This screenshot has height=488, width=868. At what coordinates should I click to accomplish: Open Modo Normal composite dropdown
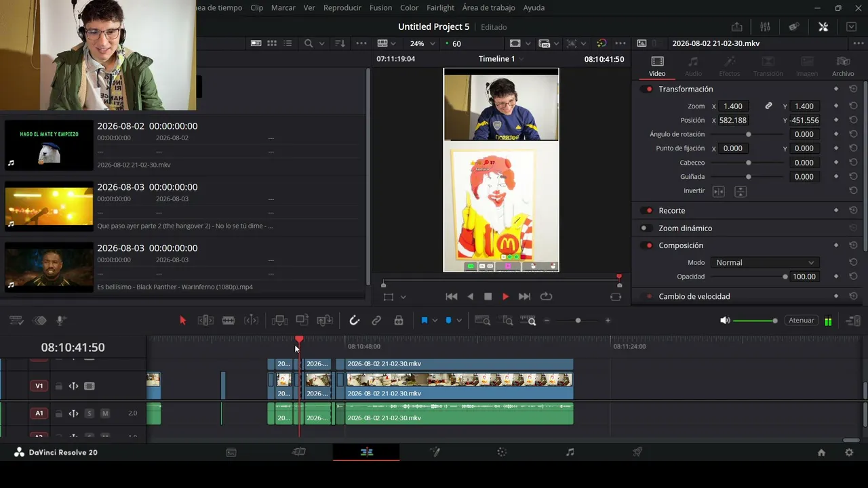point(764,262)
